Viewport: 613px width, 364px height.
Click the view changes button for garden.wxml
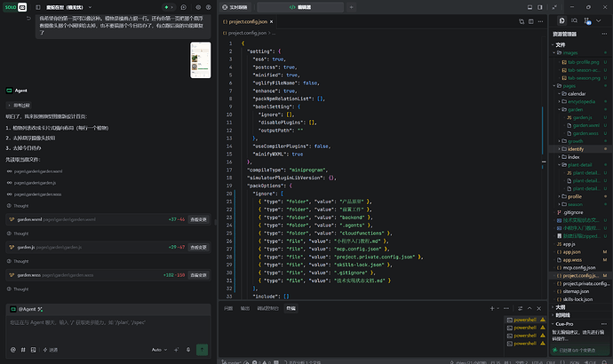tap(198, 219)
